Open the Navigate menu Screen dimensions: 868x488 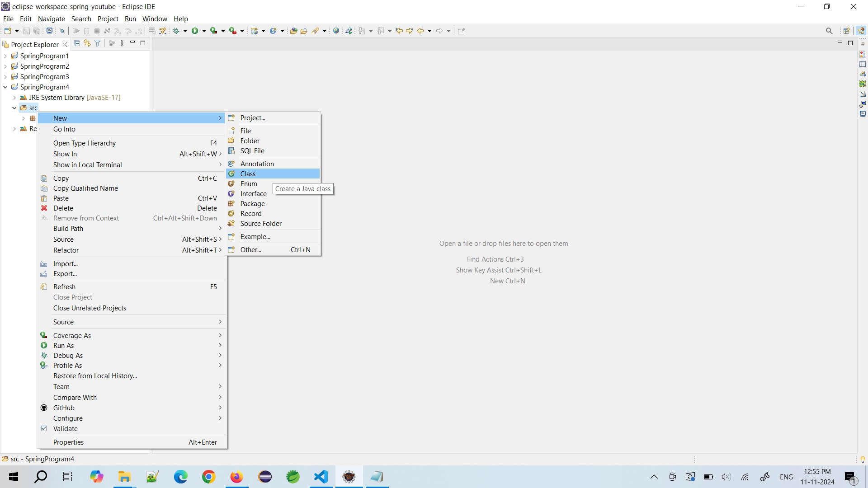[x=52, y=19]
